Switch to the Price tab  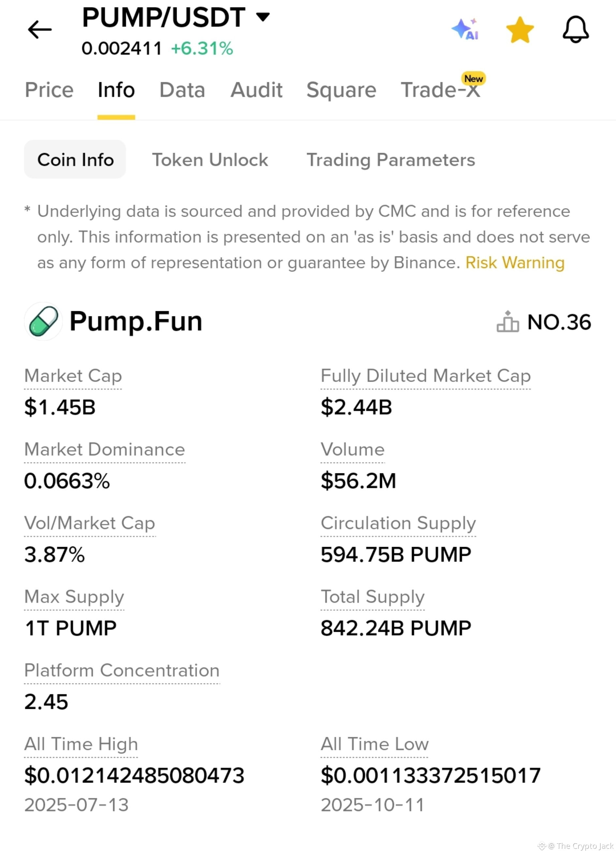(x=49, y=90)
